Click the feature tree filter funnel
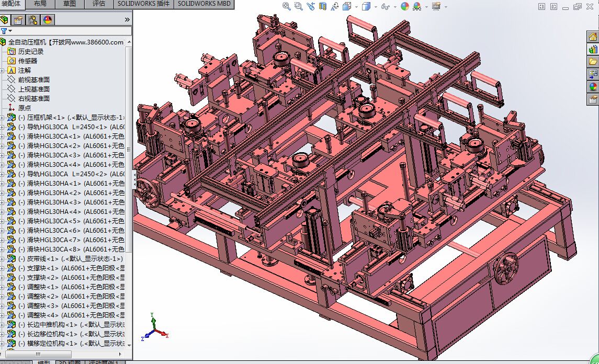 tap(4, 31)
